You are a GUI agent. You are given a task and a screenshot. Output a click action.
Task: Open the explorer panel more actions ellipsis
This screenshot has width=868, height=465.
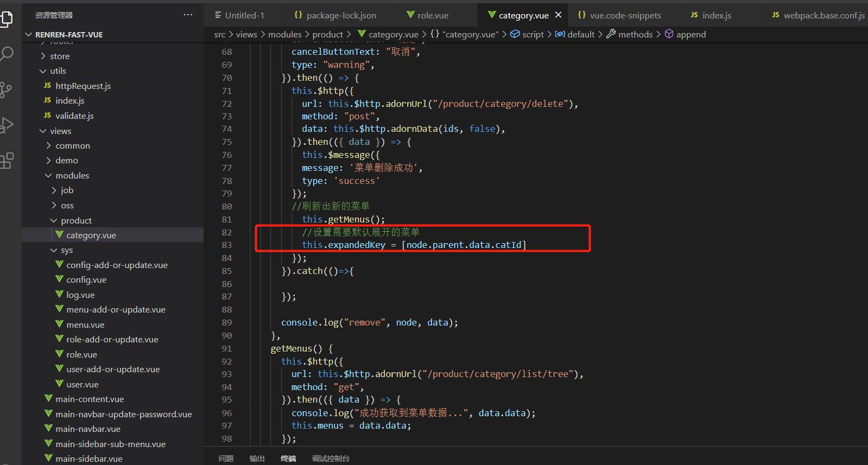click(x=188, y=15)
